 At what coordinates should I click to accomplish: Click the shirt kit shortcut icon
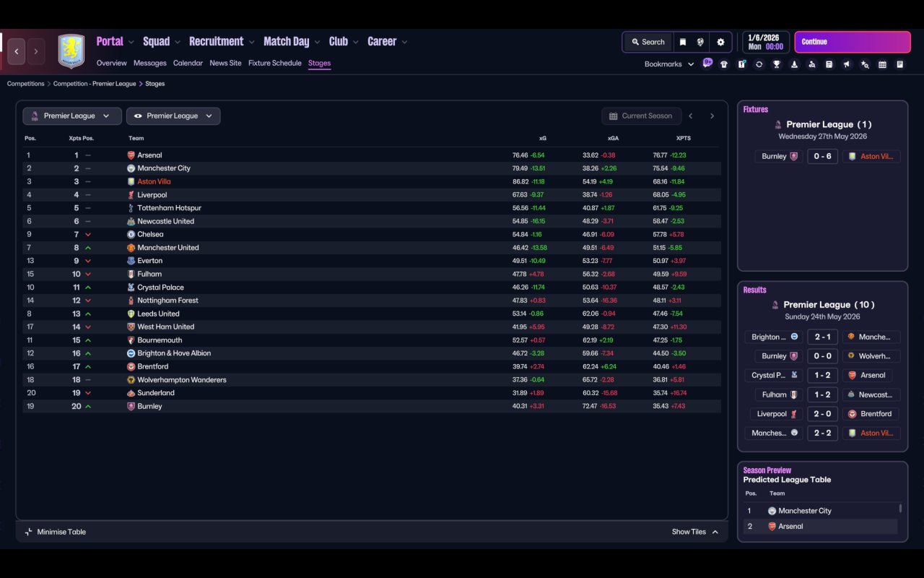coord(724,64)
